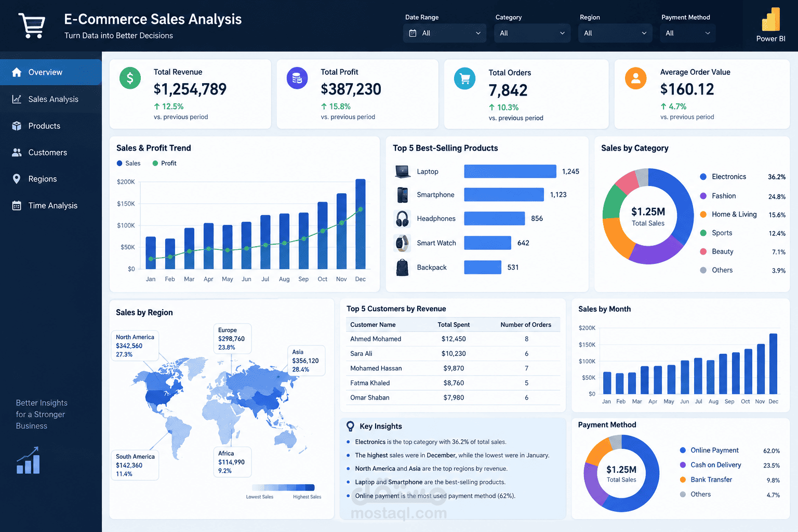Click the Total Spent column header
The height and width of the screenshot is (532, 798).
[x=454, y=325]
